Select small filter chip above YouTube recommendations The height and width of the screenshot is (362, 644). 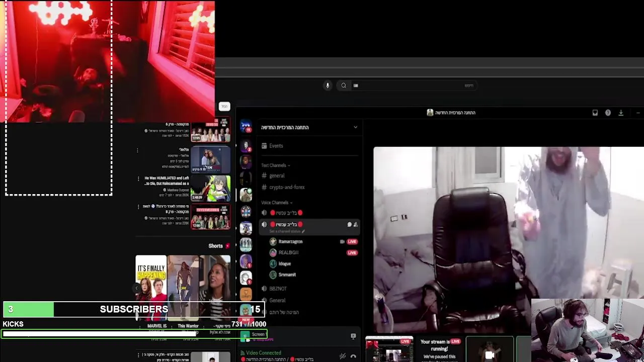[x=224, y=107]
